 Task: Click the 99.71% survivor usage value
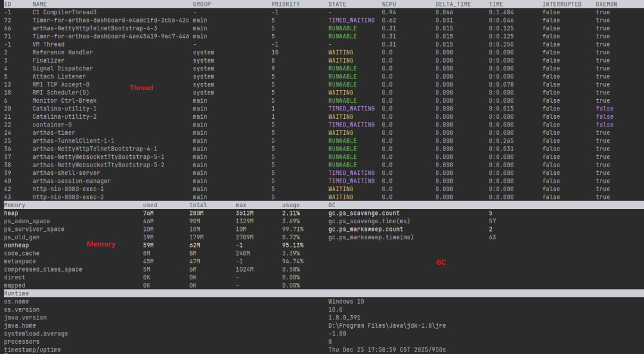(x=293, y=229)
